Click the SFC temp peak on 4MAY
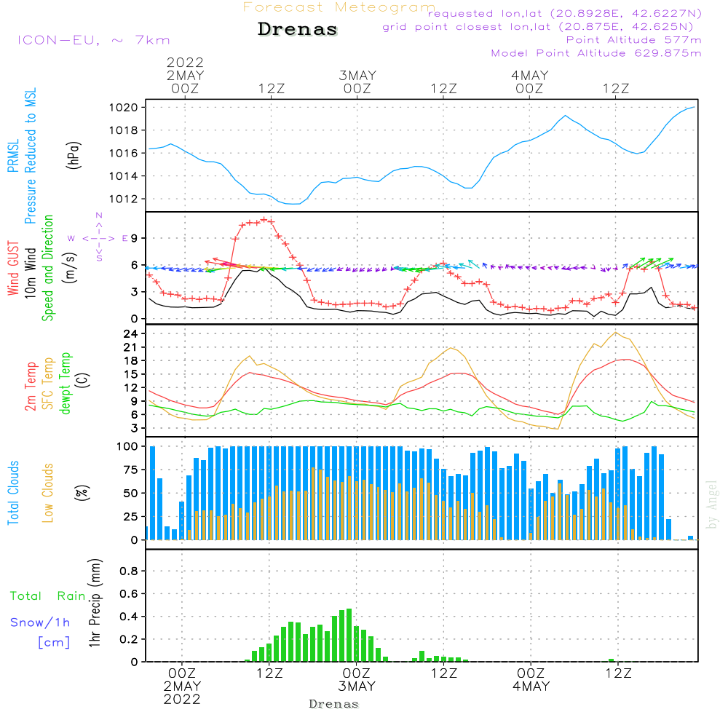This screenshot has height=728, width=728. click(x=616, y=333)
